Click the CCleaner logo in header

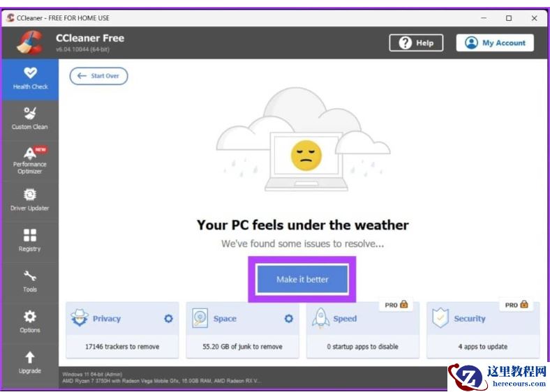(30, 43)
